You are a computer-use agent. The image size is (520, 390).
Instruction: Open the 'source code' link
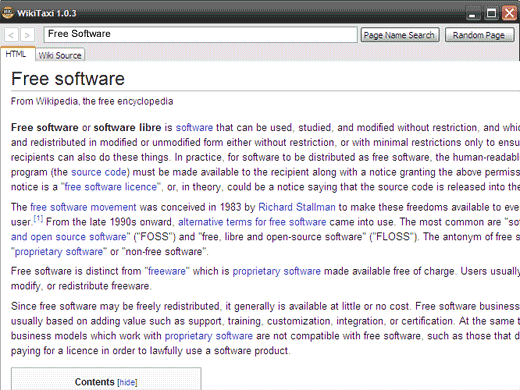point(99,172)
